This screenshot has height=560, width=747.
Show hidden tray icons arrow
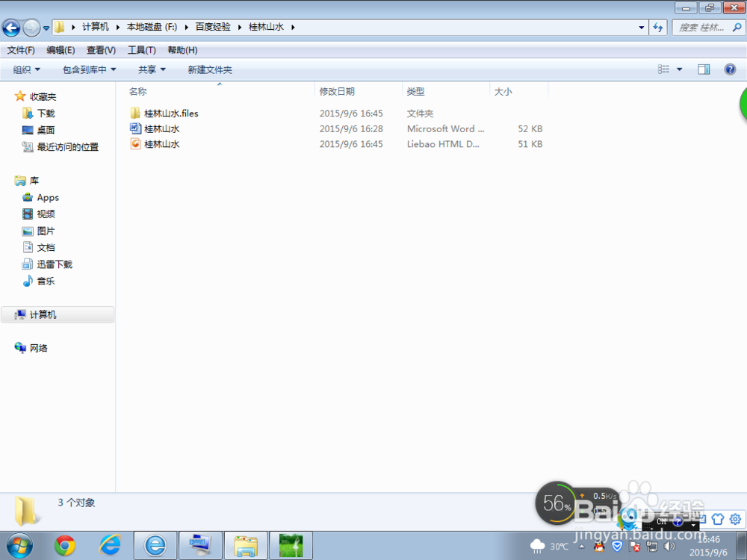click(x=582, y=547)
